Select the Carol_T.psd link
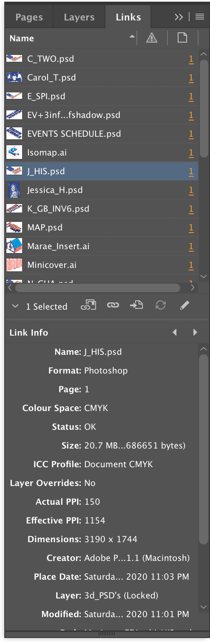The width and height of the screenshot is (210, 644). pyautogui.click(x=102, y=78)
